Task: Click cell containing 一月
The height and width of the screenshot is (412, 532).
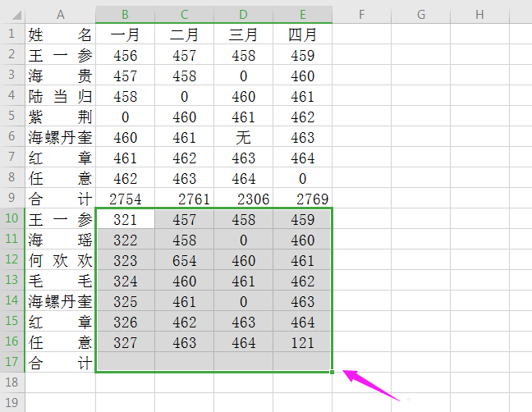Action: click(x=125, y=34)
